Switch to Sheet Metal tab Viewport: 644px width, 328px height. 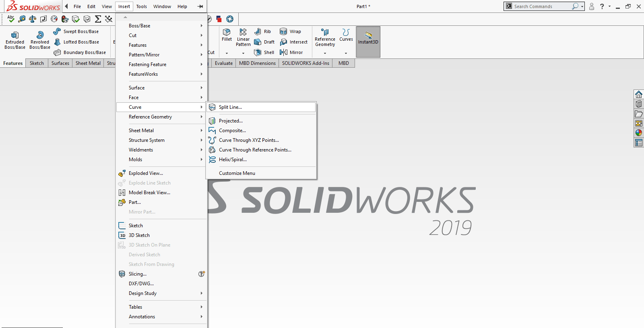point(88,63)
